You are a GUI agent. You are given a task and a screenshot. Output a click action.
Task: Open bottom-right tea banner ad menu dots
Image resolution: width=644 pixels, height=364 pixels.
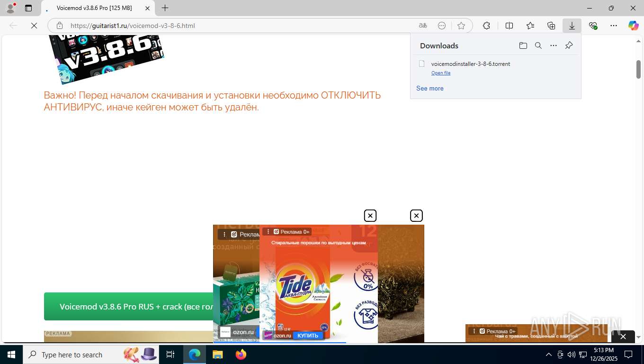pos(474,331)
